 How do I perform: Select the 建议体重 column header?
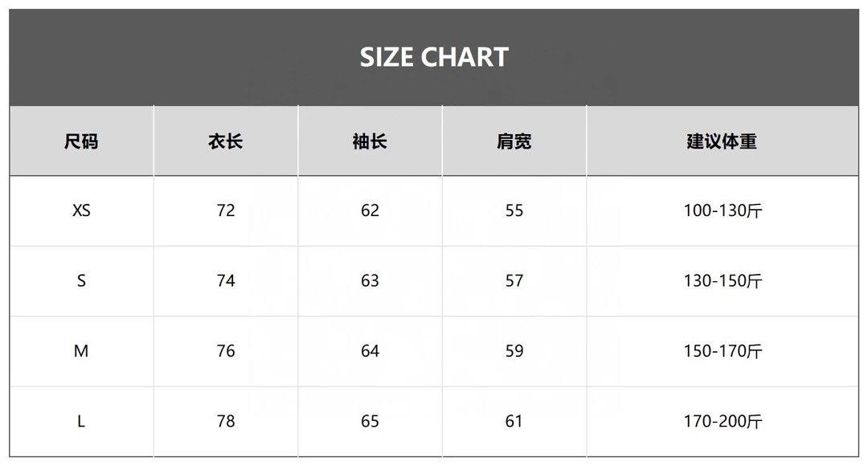[722, 141]
